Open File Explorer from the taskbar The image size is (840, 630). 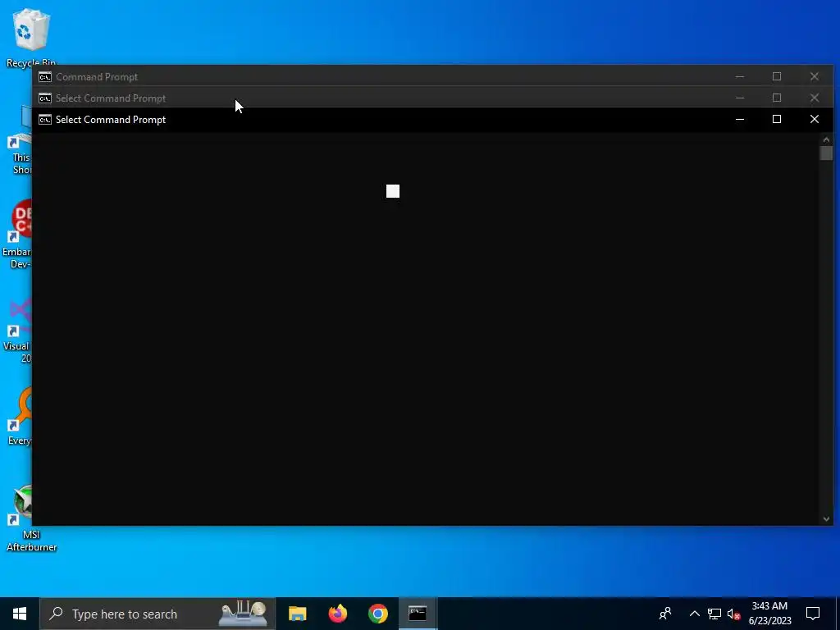coord(297,614)
